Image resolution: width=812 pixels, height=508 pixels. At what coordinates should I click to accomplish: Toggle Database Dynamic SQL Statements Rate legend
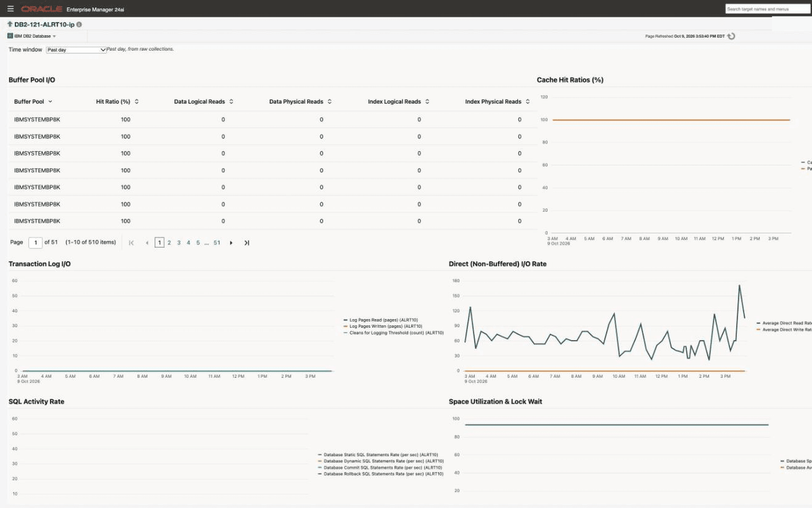[x=381, y=461]
